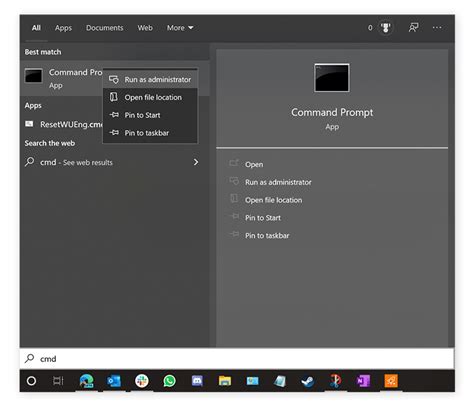Switch to the Documents search tab

(x=105, y=28)
